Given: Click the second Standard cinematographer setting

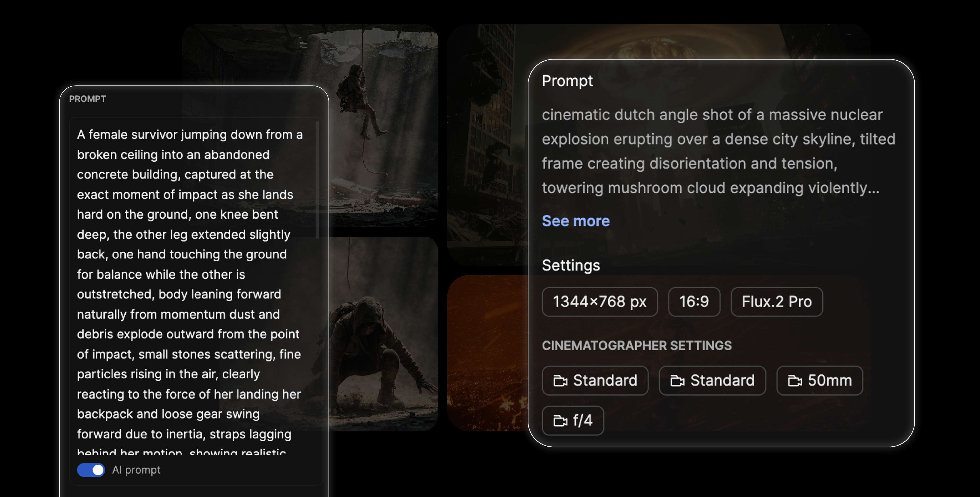Looking at the screenshot, I should click(712, 381).
